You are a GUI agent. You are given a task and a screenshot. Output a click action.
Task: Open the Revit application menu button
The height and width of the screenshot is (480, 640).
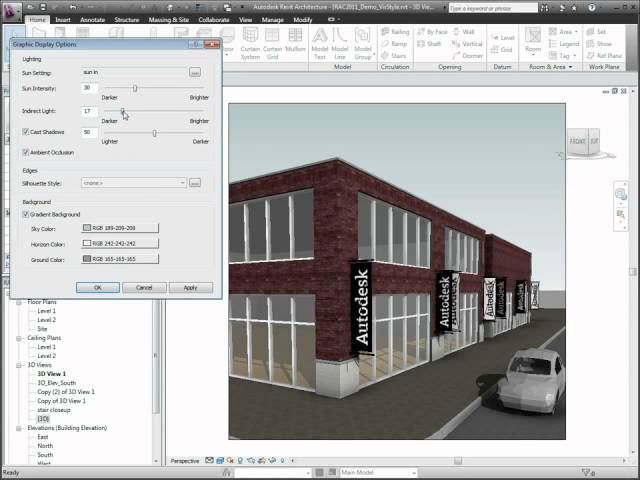(x=12, y=11)
